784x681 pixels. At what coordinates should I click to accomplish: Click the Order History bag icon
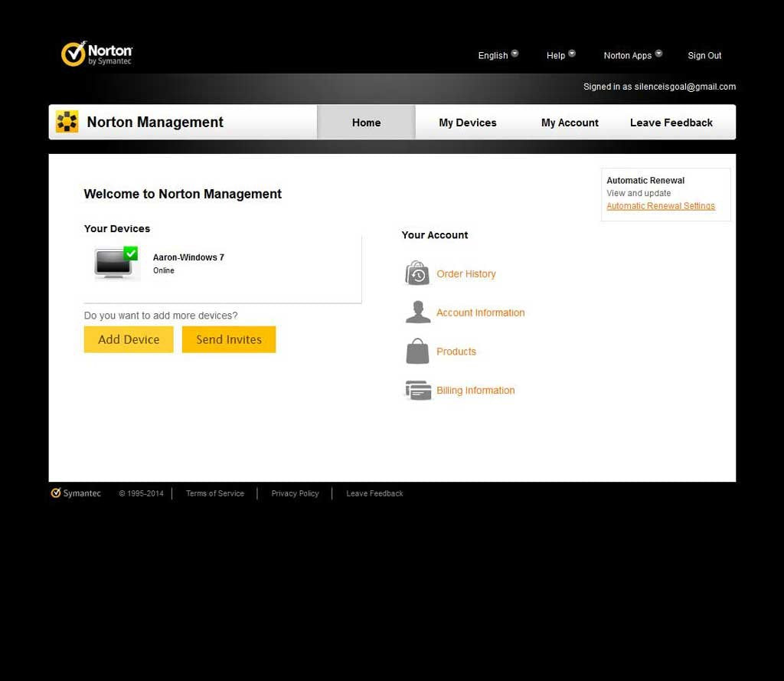coord(417,273)
